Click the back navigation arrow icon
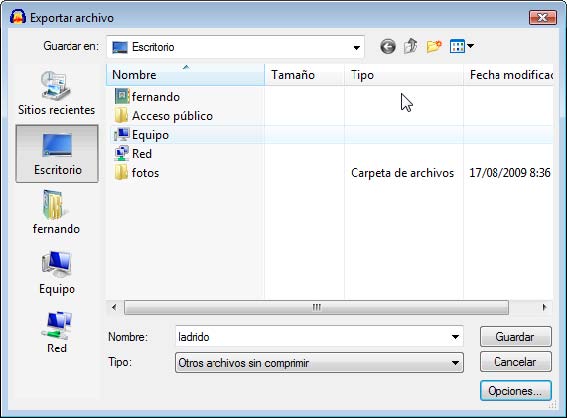The height and width of the screenshot is (418, 567). coord(388,47)
